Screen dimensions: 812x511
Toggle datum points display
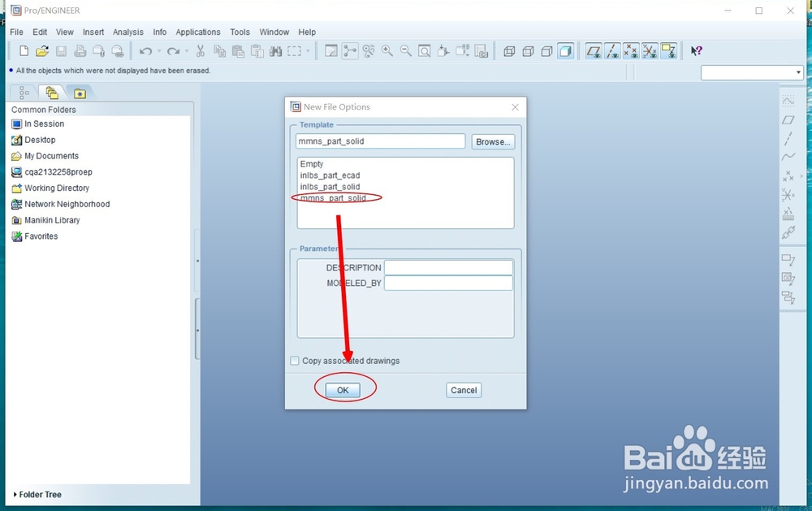[631, 51]
